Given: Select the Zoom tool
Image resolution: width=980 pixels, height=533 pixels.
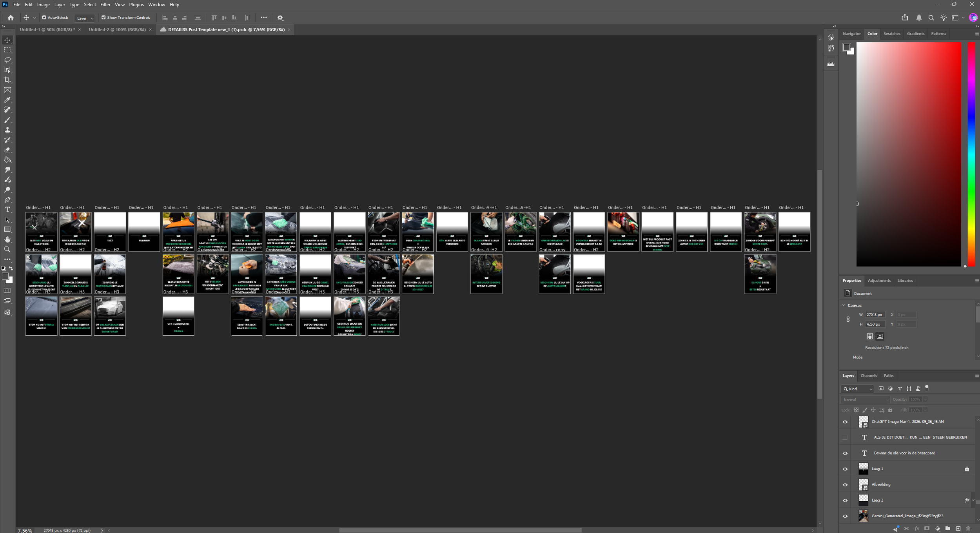Looking at the screenshot, I should [x=7, y=249].
